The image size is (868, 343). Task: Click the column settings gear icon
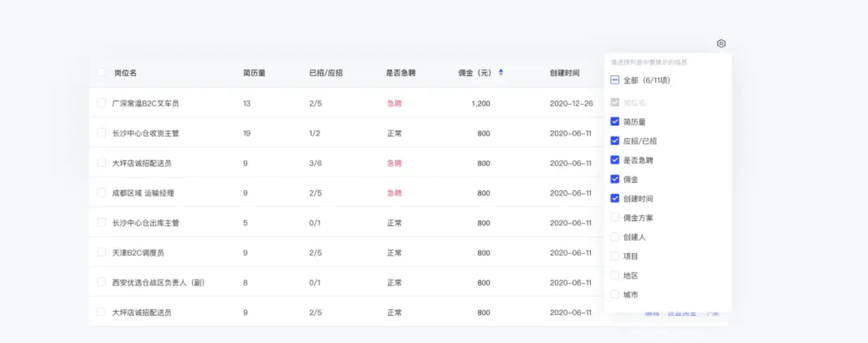point(721,44)
